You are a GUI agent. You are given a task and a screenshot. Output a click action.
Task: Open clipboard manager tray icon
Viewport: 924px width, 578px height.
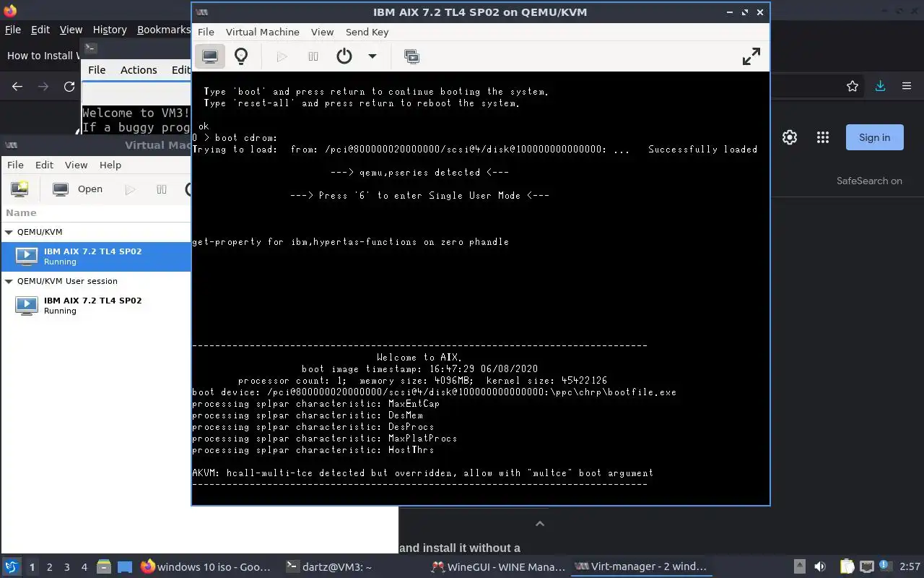pos(847,566)
